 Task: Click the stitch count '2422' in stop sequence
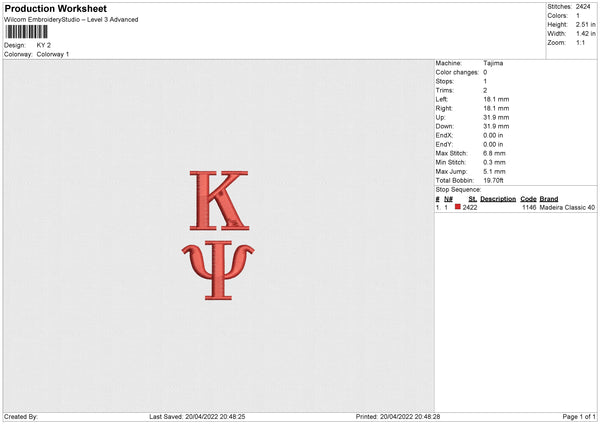coord(470,207)
